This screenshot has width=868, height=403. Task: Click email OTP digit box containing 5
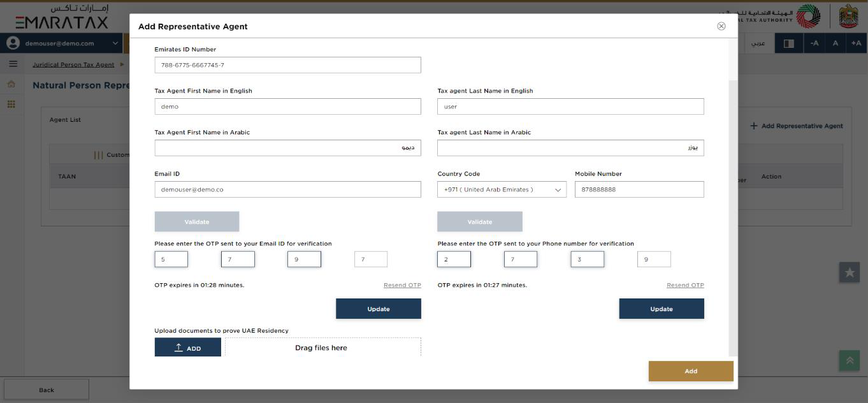coord(171,259)
